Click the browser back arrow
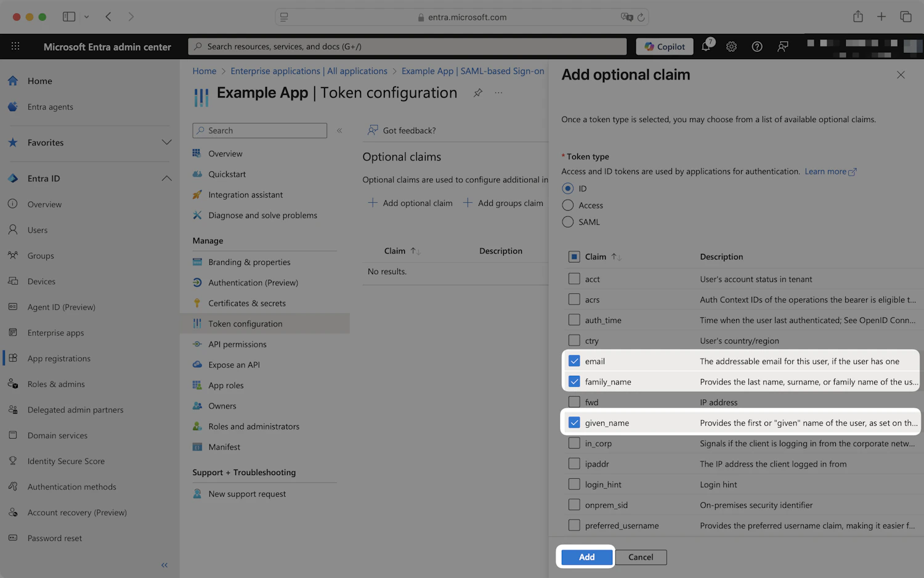This screenshot has height=578, width=924. coord(108,17)
